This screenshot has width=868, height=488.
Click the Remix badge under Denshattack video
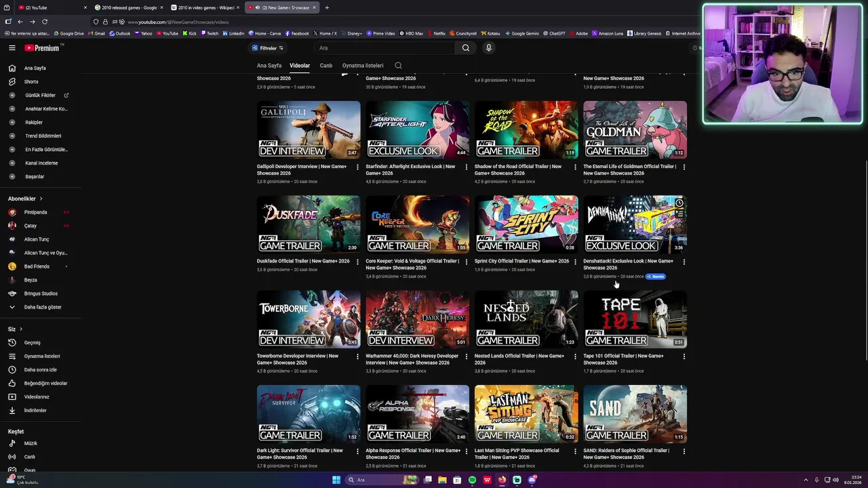pyautogui.click(x=656, y=277)
